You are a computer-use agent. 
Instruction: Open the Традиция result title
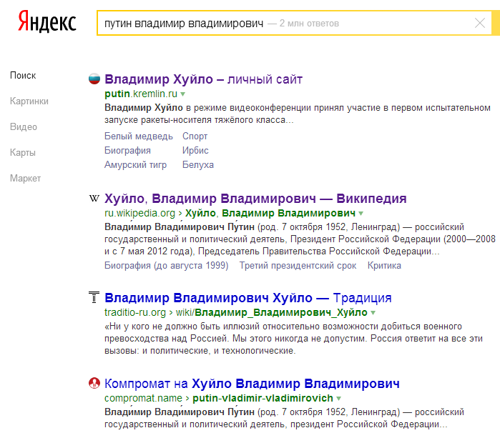[247, 298]
